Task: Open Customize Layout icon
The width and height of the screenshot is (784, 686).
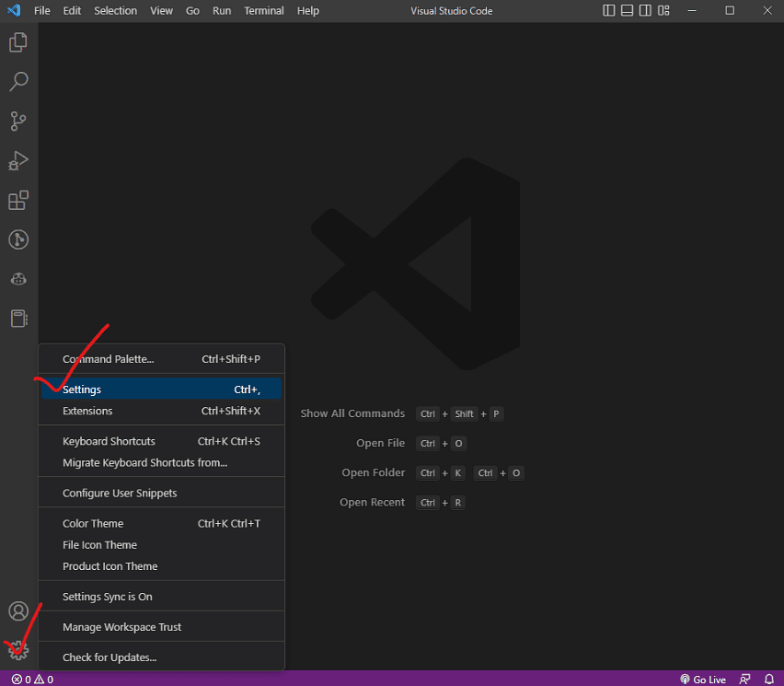Action: 664,10
